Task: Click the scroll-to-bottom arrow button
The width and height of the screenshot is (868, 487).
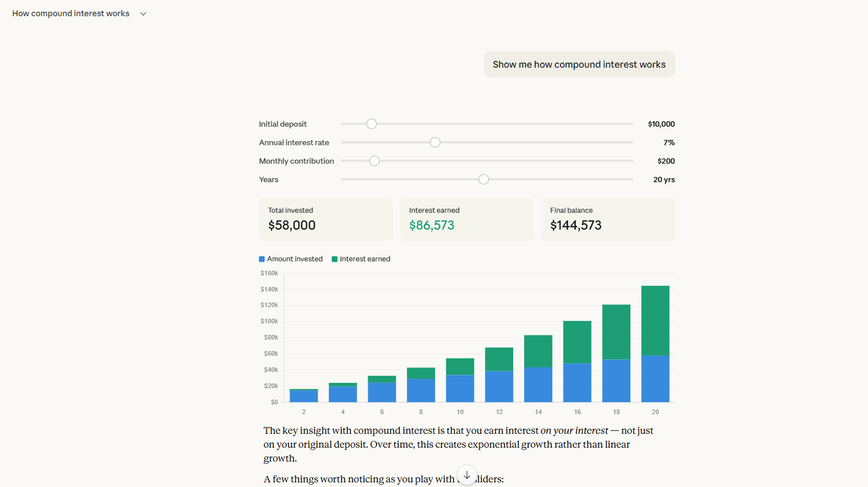Action: (x=467, y=475)
